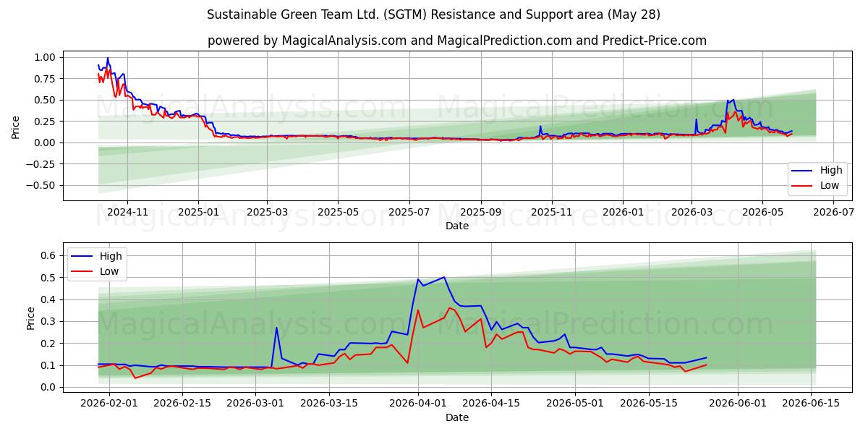Click the '2024-11' tick label
This screenshot has width=868, height=434.
click(127, 212)
